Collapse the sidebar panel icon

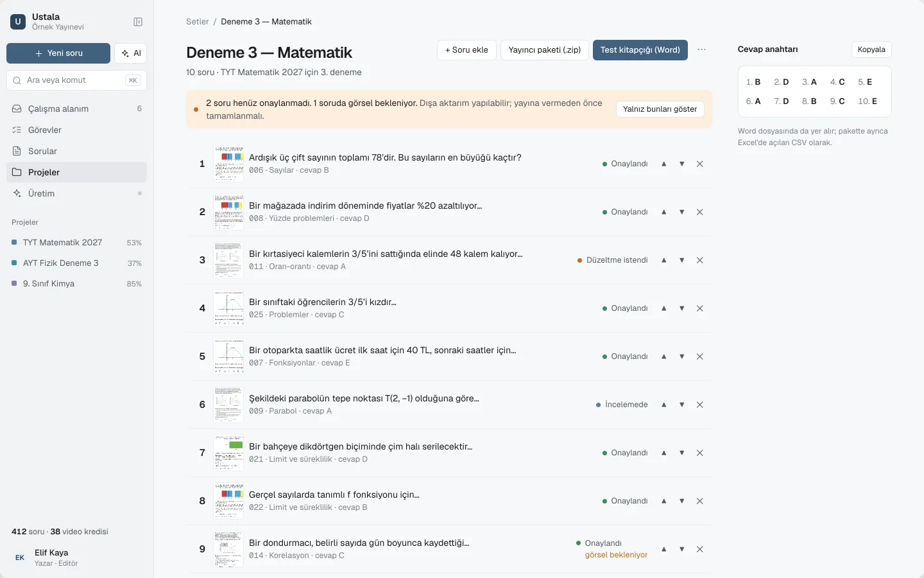[x=138, y=22]
